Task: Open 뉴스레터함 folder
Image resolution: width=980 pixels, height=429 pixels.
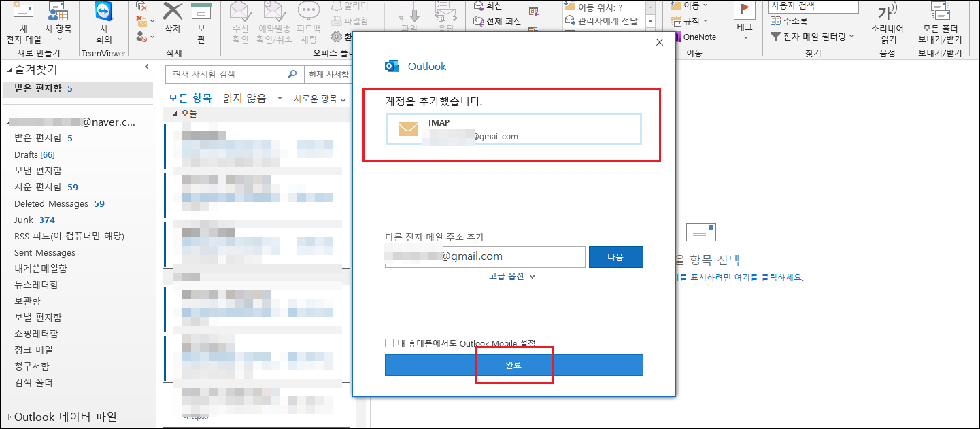Action: click(37, 285)
